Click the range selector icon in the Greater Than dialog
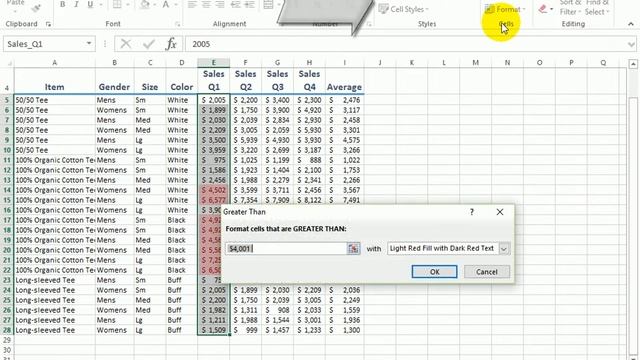 pos(353,249)
